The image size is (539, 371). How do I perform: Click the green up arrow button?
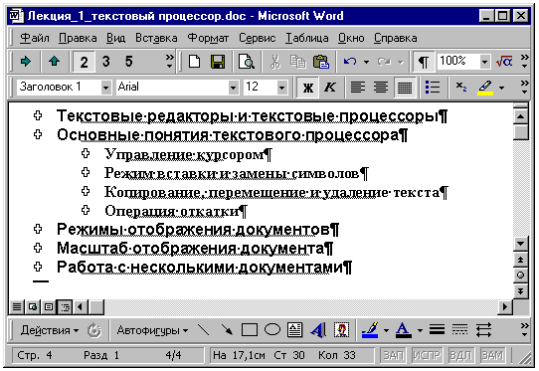pos(54,62)
